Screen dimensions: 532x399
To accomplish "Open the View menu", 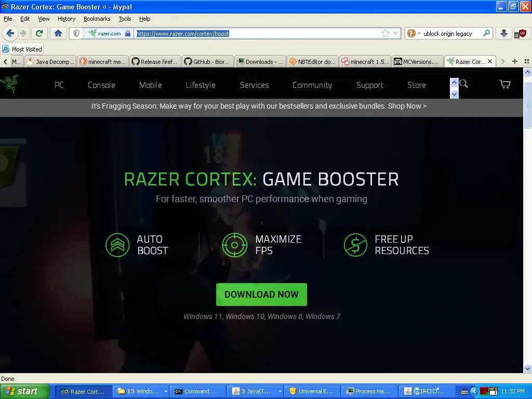I will point(44,19).
